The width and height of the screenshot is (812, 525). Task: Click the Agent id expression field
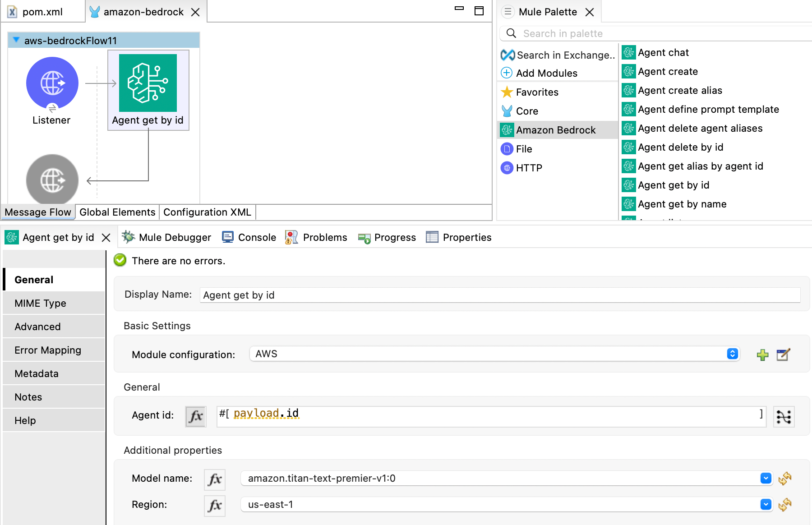point(491,416)
